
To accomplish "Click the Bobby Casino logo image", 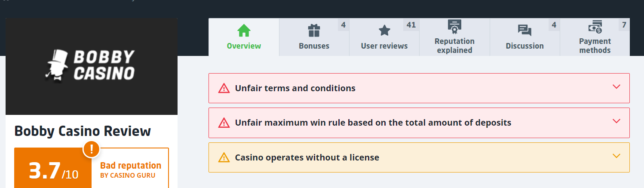I will [x=92, y=65].
